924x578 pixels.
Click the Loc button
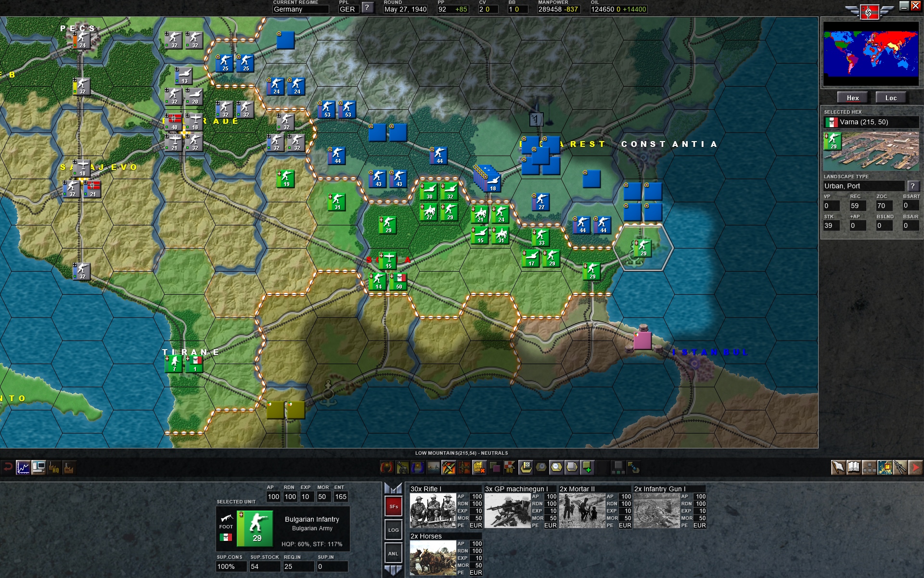(x=891, y=98)
